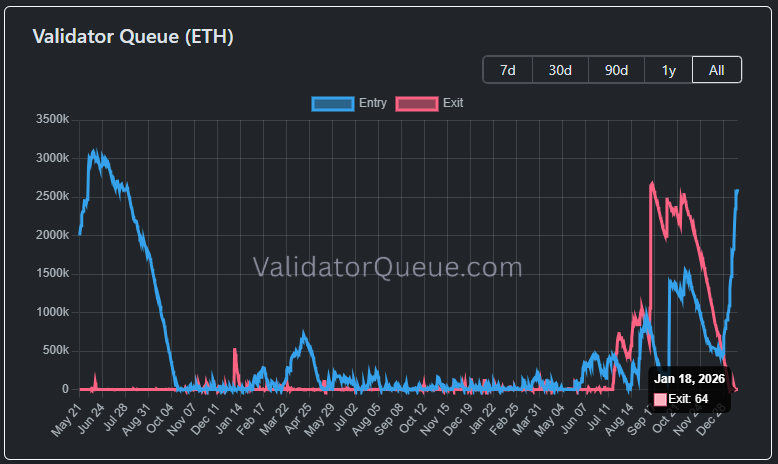Viewport: 778px width, 464px height.
Task: Click the pink square in the tooltip
Action: point(660,399)
